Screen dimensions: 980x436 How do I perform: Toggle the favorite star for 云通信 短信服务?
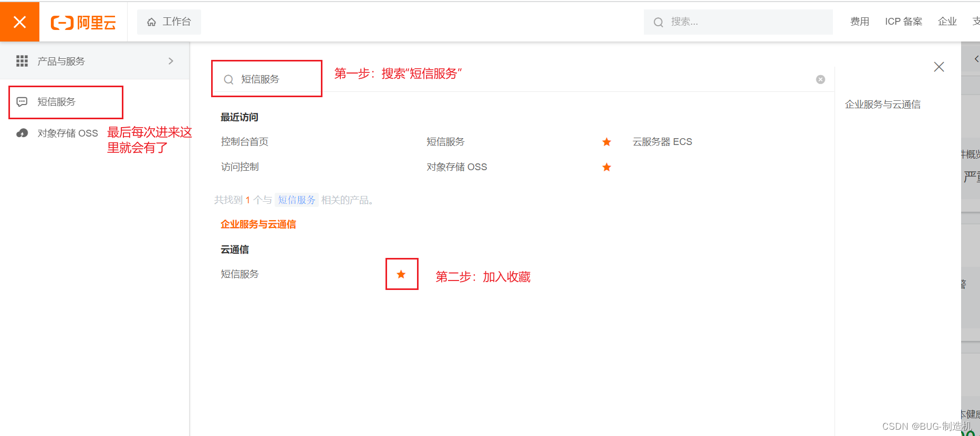401,274
